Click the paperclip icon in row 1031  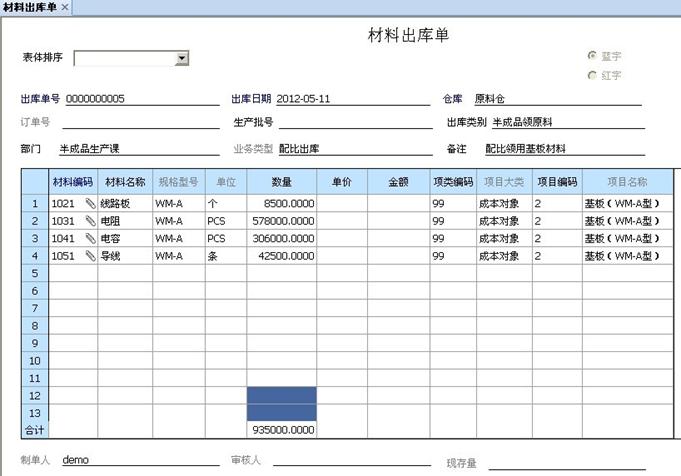(90, 221)
